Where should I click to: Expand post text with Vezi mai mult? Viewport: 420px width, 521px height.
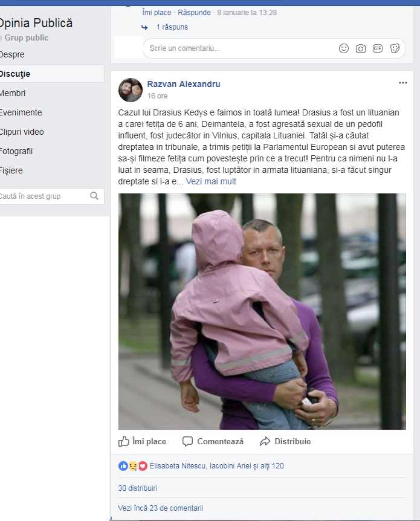click(x=211, y=181)
